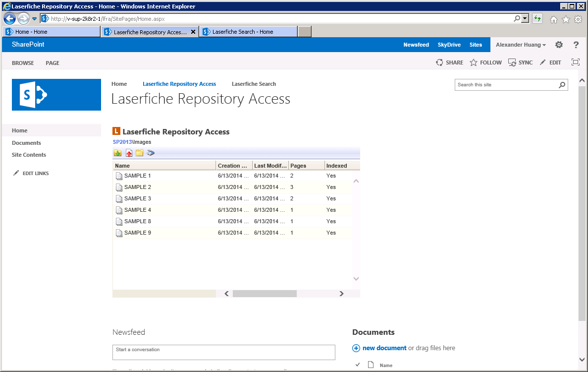588x372 pixels.
Task: Click the site search magnifier icon
Action: 562,85
